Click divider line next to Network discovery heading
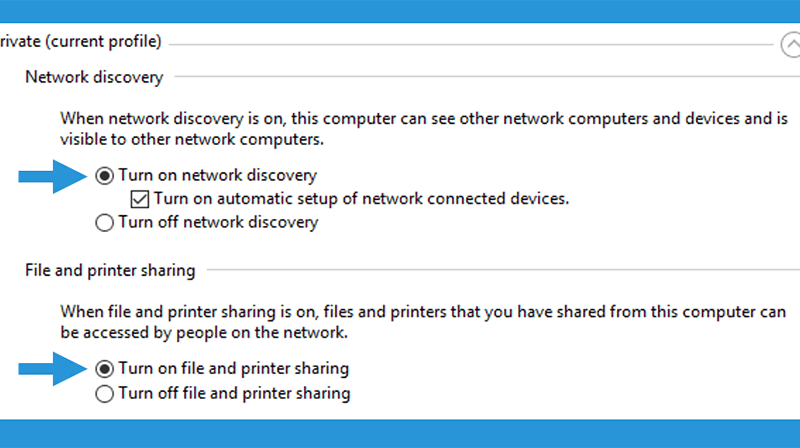This screenshot has height=448, width=800. (x=487, y=77)
